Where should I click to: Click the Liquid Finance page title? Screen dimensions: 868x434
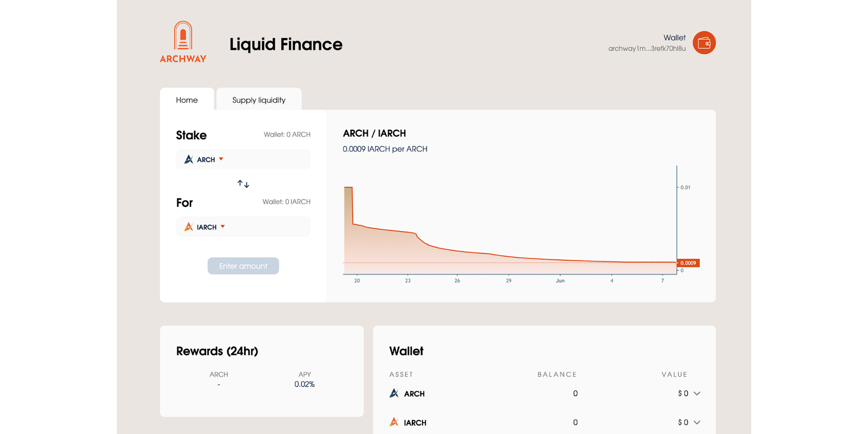pos(286,44)
